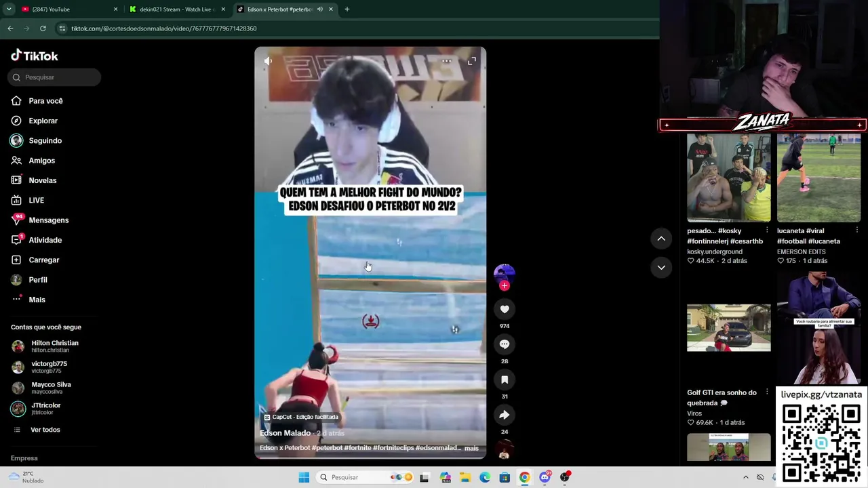
Task: Click the address bar URL
Action: (164, 28)
